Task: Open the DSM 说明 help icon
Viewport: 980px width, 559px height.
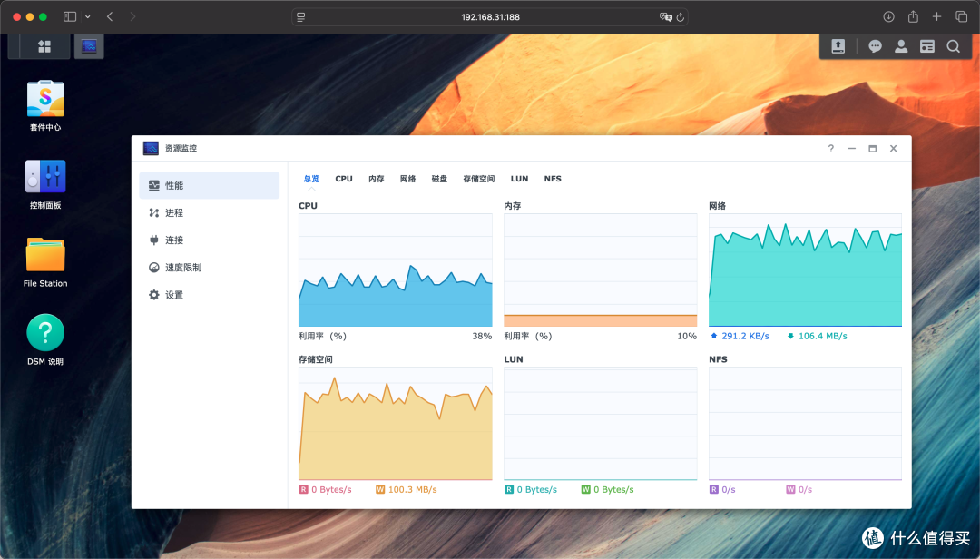Action: pyautogui.click(x=45, y=333)
